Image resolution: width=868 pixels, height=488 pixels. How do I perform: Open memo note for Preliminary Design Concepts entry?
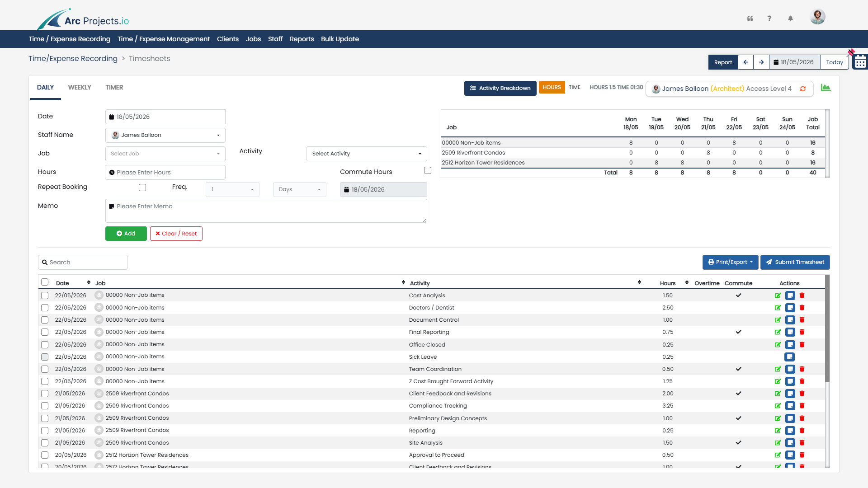click(x=790, y=418)
